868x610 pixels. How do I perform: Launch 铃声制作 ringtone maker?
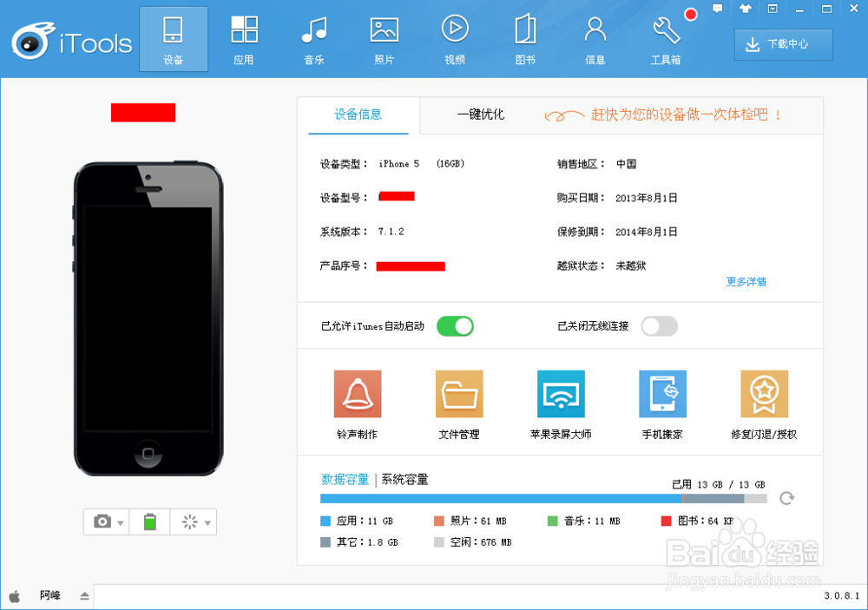(358, 404)
